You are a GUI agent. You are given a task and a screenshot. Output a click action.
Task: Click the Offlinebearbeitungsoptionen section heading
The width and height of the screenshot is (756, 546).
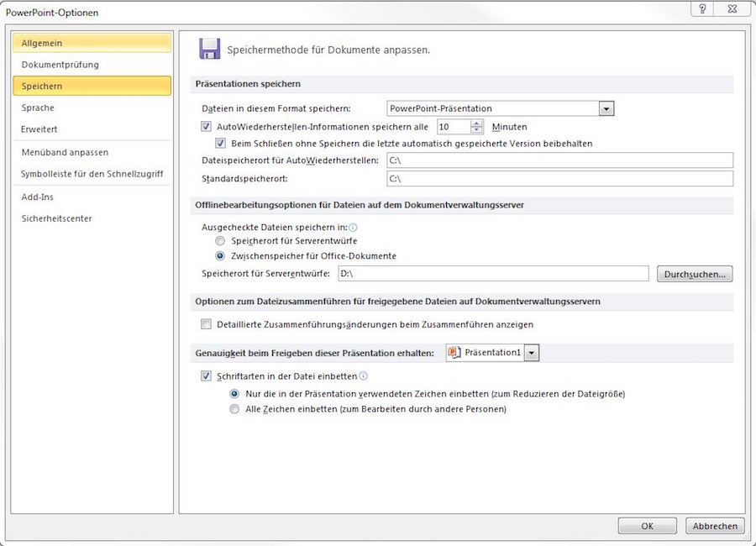[x=360, y=205]
